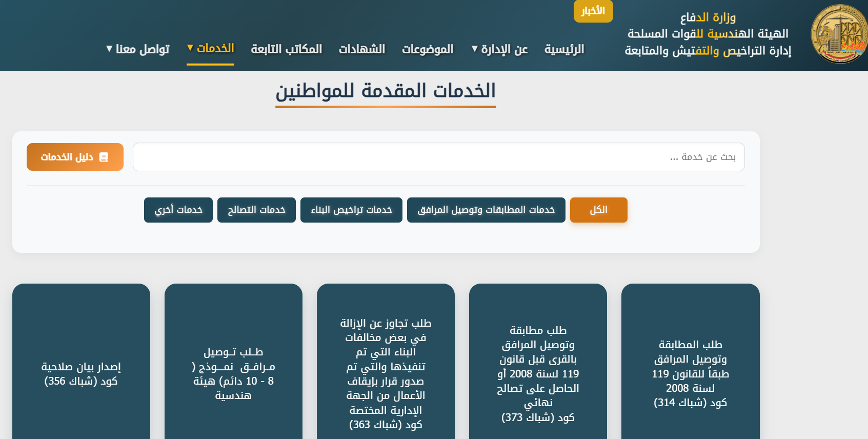Filter by خدمات المطابقات وتوصيل المرافق
The image size is (868, 439).
[x=486, y=210]
